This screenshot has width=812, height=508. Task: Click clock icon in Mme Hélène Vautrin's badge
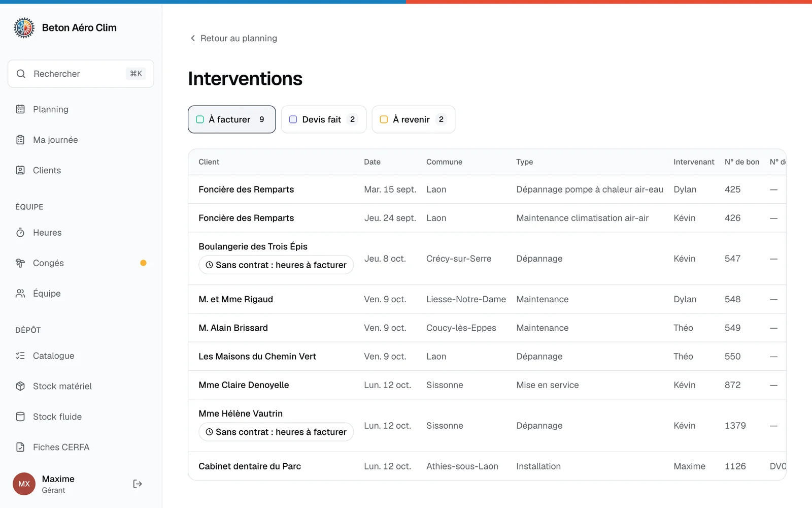(209, 432)
